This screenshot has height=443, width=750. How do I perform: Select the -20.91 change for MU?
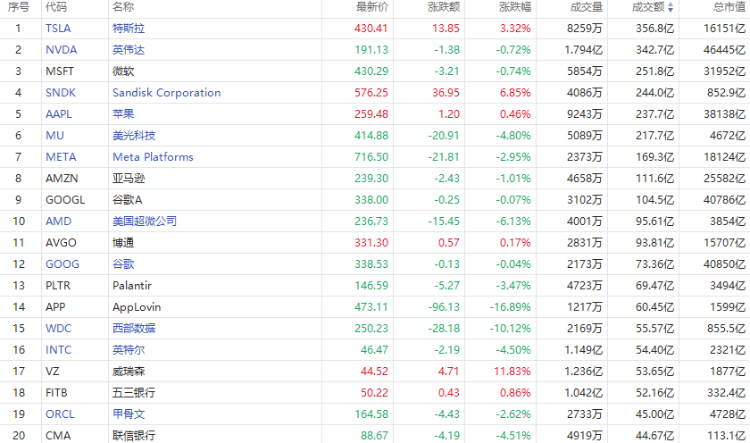coord(443,135)
